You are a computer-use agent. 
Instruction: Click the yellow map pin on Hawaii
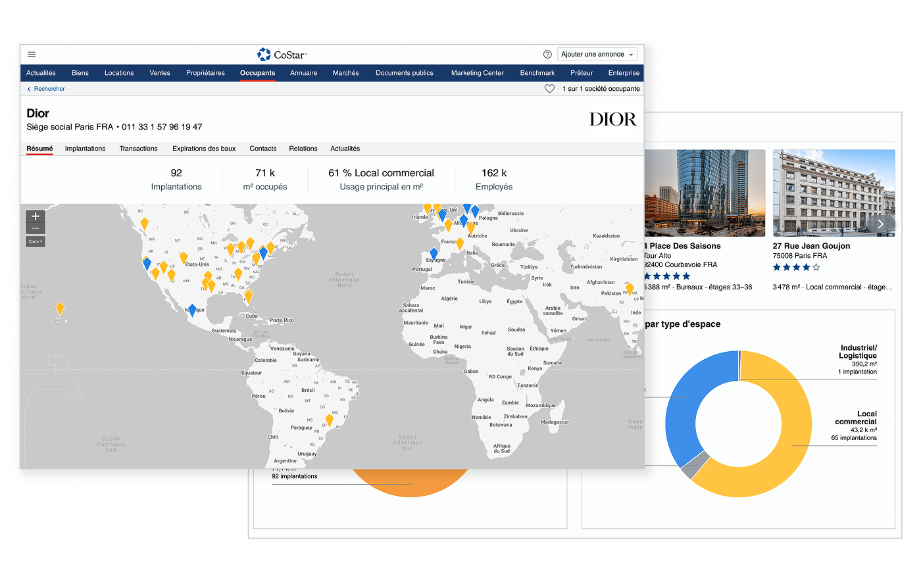[60, 308]
